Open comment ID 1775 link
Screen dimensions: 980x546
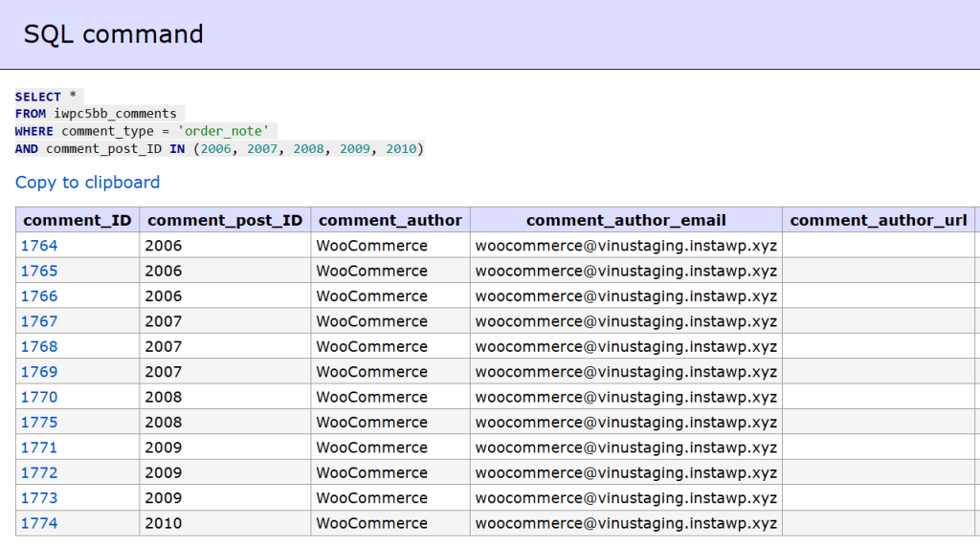pos(39,423)
